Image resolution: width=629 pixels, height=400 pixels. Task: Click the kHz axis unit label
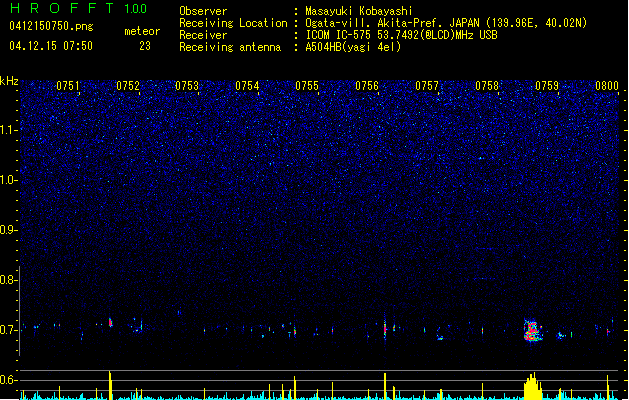pos(9,81)
